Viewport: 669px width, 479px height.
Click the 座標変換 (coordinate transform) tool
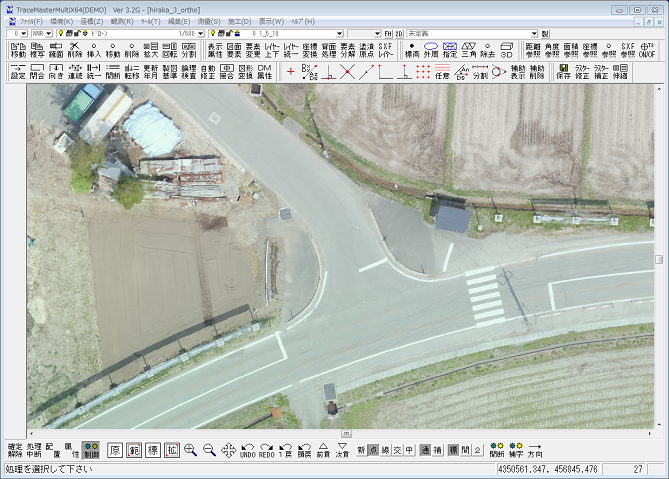click(x=310, y=50)
